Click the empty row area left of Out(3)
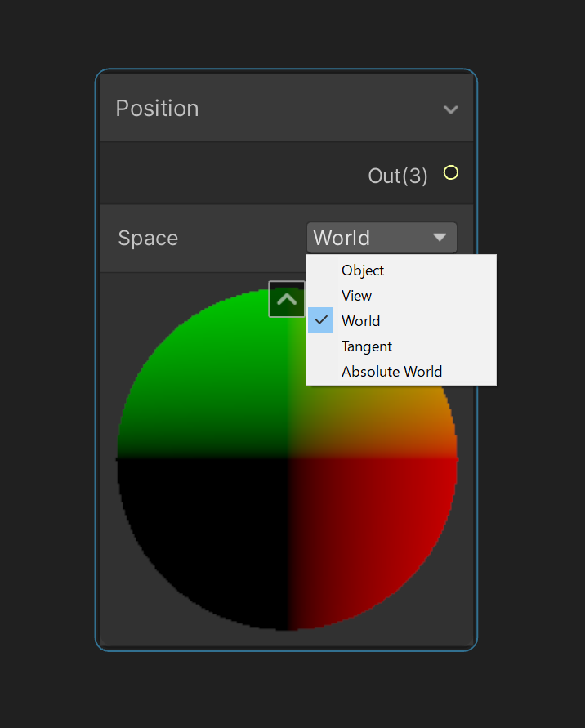Screen dimensions: 585x728 coord(232,173)
